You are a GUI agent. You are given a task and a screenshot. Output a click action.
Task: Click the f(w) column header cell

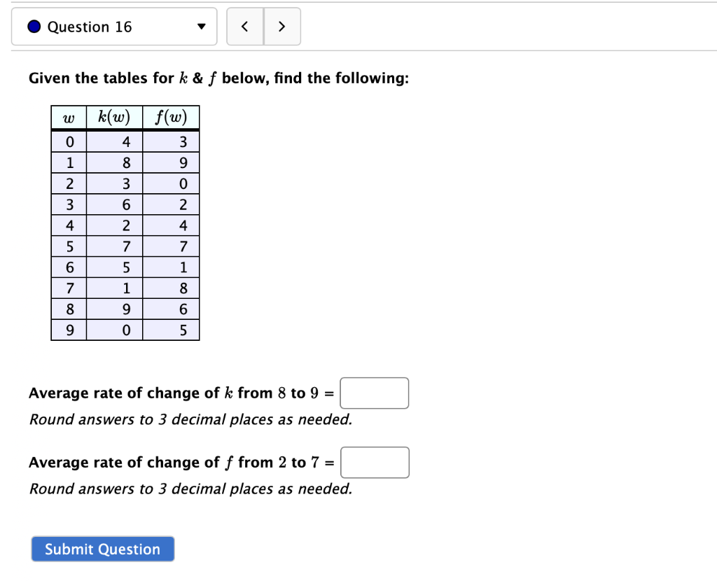click(x=171, y=117)
